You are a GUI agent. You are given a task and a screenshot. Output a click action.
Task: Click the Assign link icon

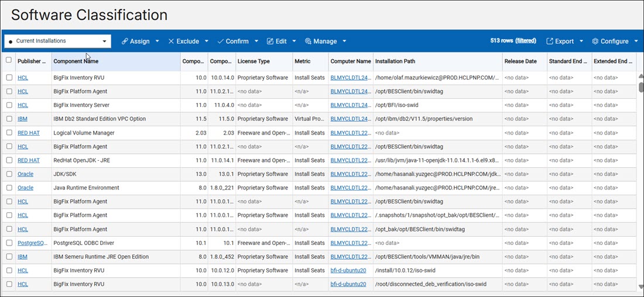(125, 42)
